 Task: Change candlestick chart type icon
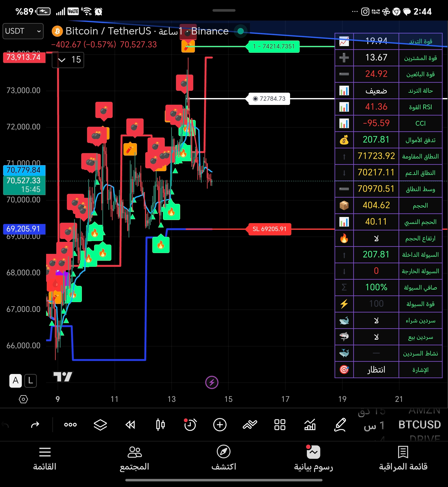tap(160, 425)
